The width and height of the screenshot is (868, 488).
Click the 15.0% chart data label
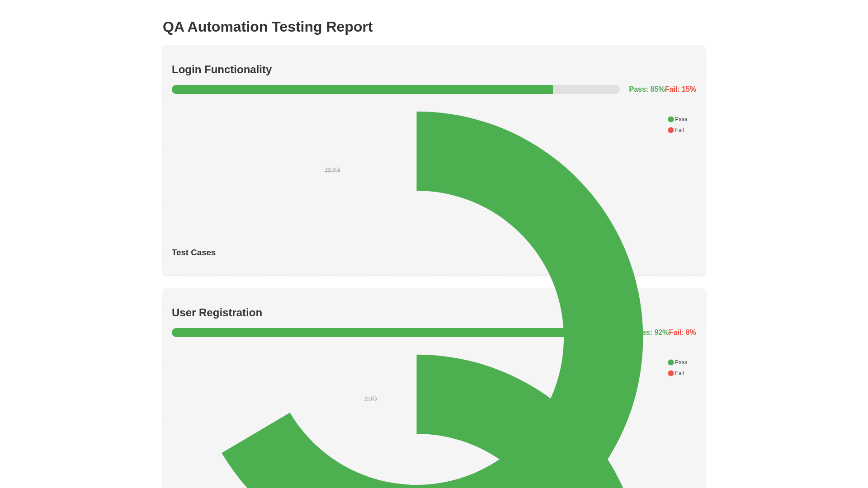click(x=332, y=169)
